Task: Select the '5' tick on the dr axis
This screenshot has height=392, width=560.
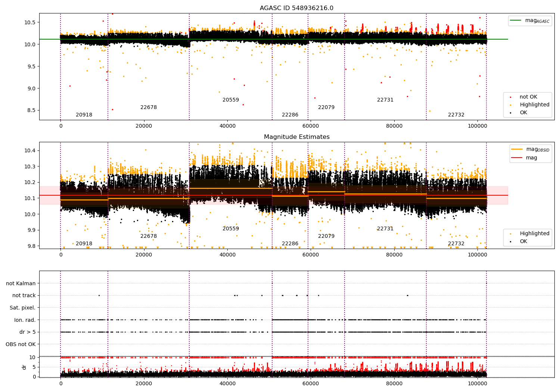Action: 34,367
